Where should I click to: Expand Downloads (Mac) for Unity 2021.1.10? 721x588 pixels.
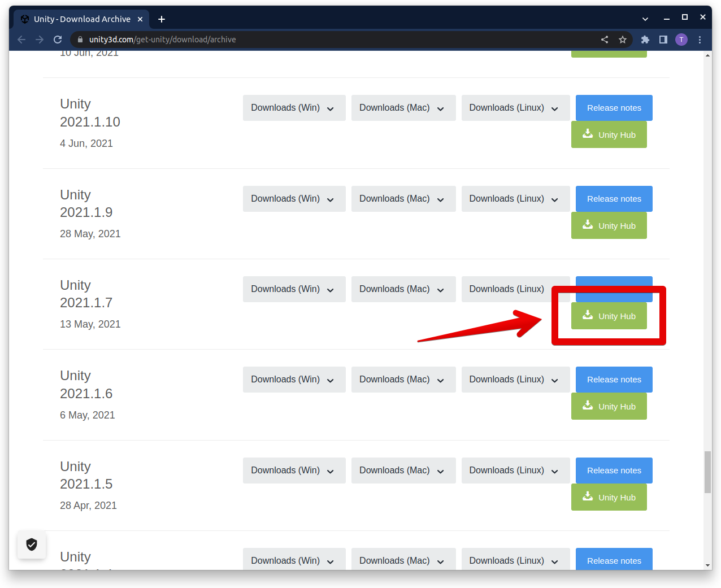403,108
